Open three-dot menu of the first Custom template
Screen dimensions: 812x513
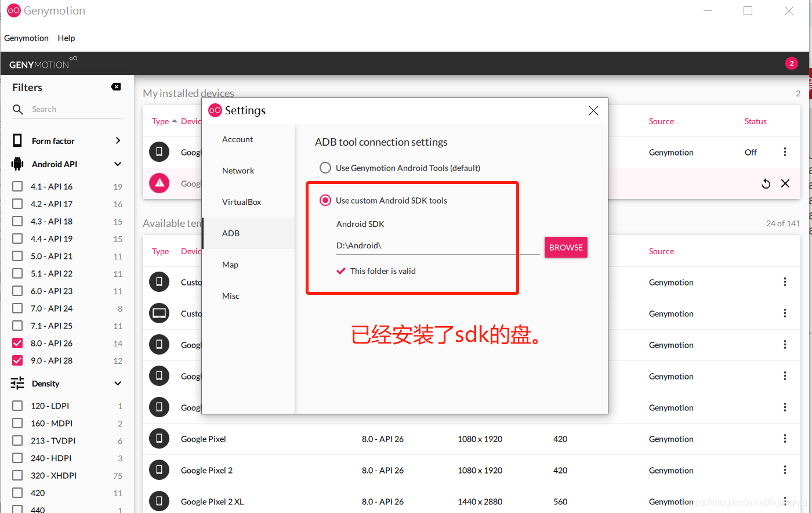pos(785,281)
